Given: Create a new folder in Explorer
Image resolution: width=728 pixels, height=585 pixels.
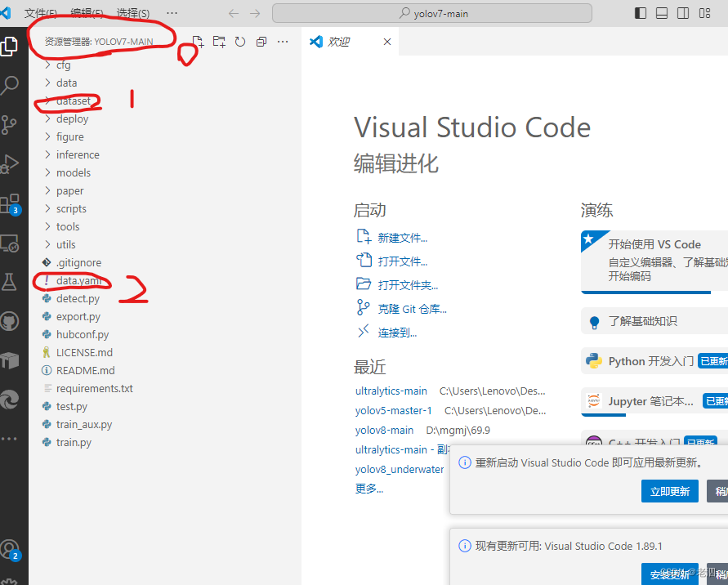Looking at the screenshot, I should pyautogui.click(x=219, y=42).
